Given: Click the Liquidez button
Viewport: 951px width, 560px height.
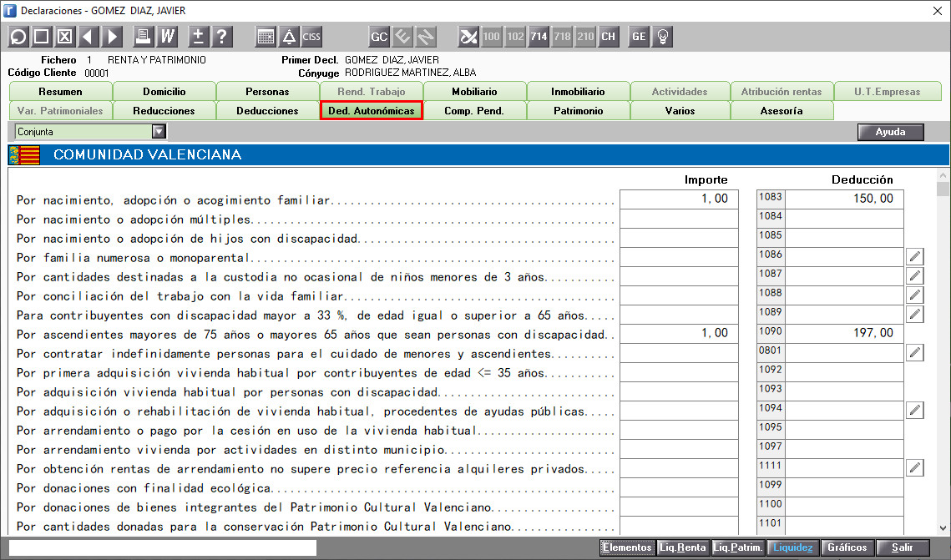Looking at the screenshot, I should click(x=792, y=547).
